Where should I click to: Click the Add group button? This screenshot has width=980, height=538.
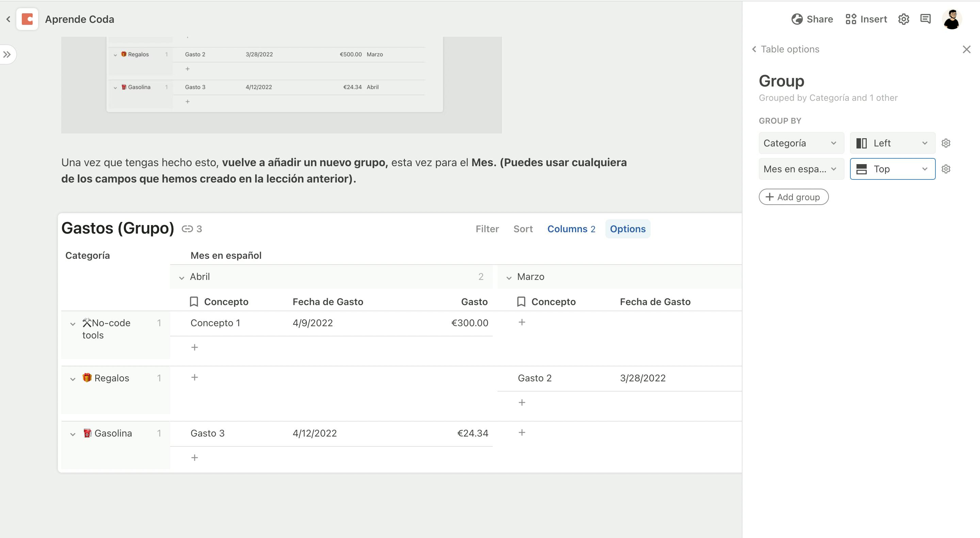click(793, 197)
